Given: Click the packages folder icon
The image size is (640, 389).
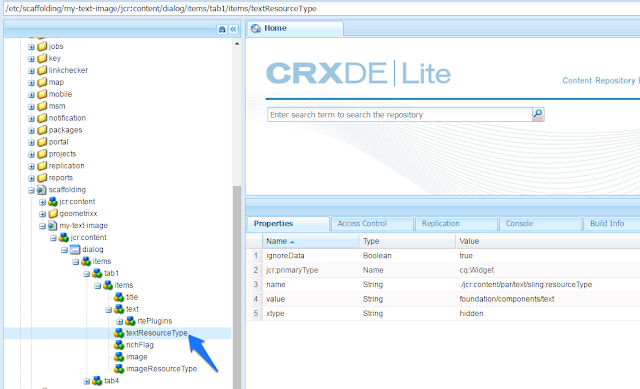Looking at the screenshot, I should pyautogui.click(x=42, y=130).
